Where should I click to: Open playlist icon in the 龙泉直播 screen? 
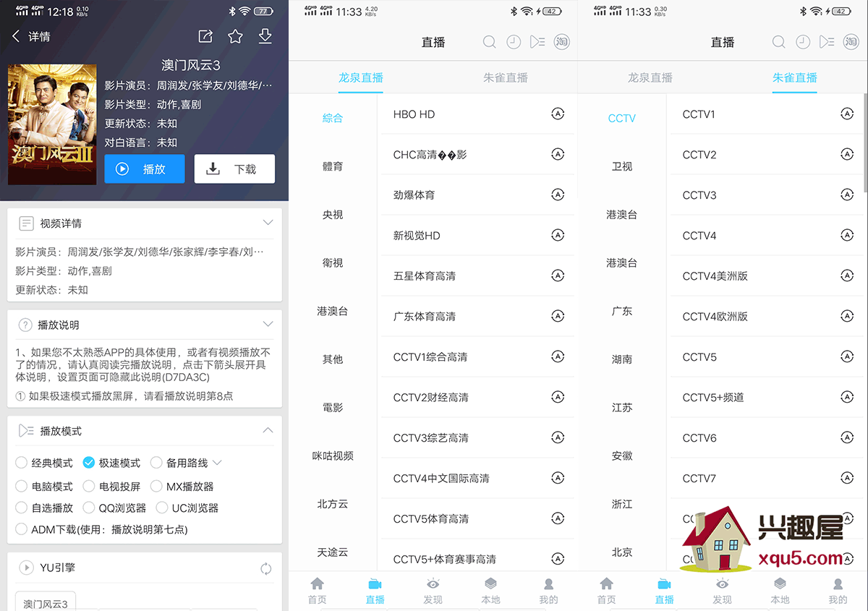point(537,42)
